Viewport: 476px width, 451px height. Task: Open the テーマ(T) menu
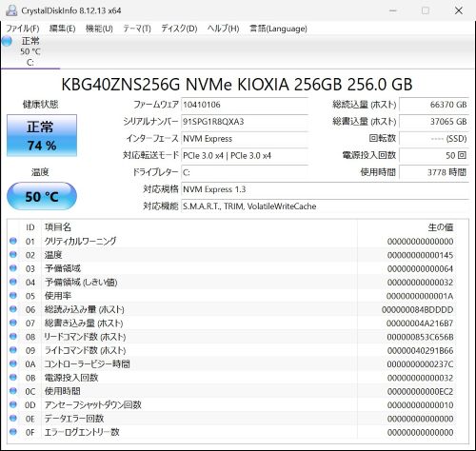point(137,29)
